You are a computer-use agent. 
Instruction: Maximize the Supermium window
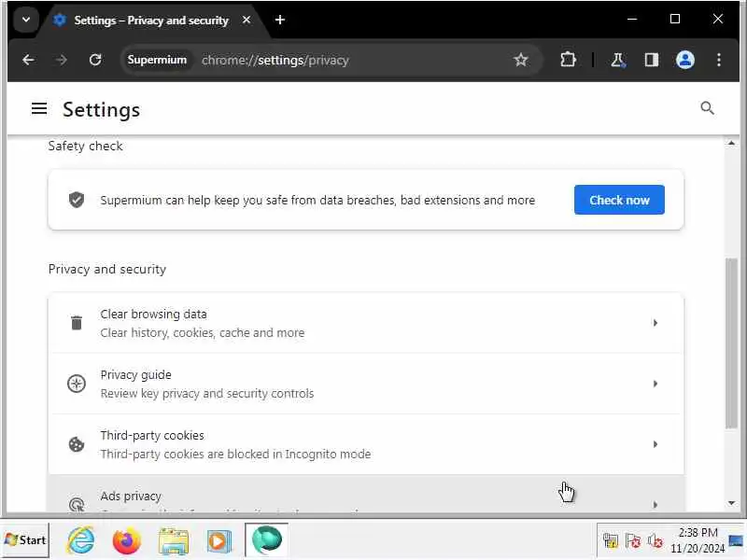click(x=675, y=19)
